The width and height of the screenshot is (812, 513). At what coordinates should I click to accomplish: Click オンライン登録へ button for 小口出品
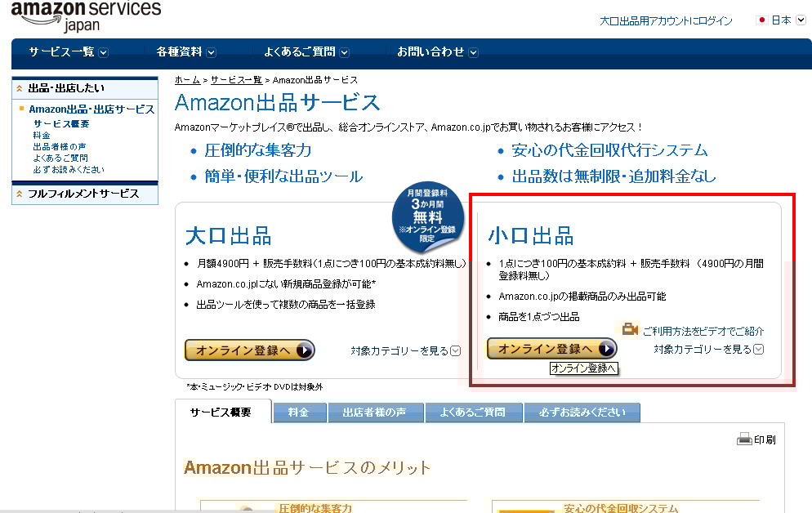click(x=552, y=349)
